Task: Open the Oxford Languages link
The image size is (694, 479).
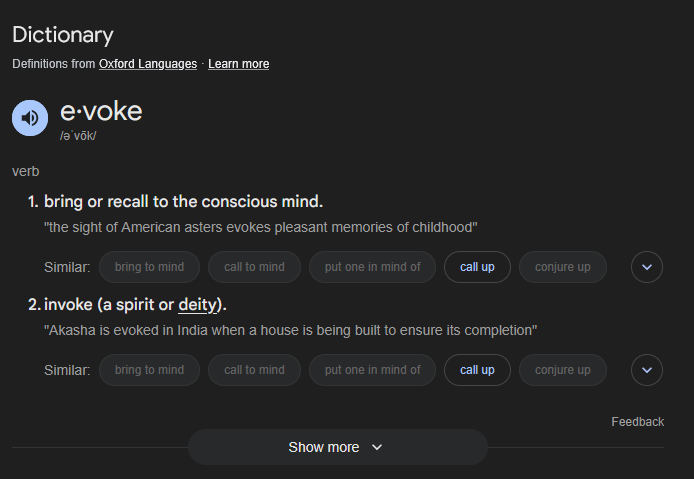Action: [x=148, y=64]
